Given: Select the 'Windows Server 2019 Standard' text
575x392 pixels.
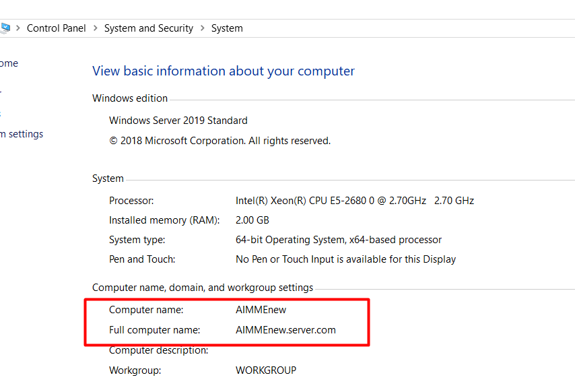Looking at the screenshot, I should point(178,121).
